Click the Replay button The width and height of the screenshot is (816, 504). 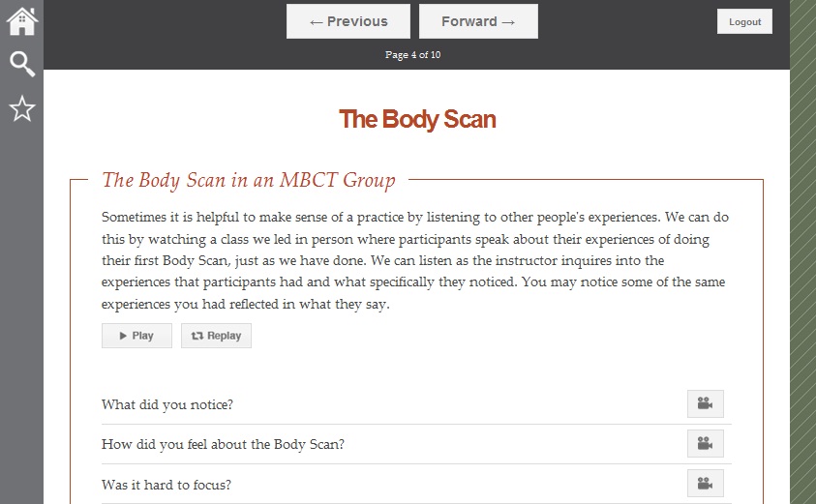(216, 336)
